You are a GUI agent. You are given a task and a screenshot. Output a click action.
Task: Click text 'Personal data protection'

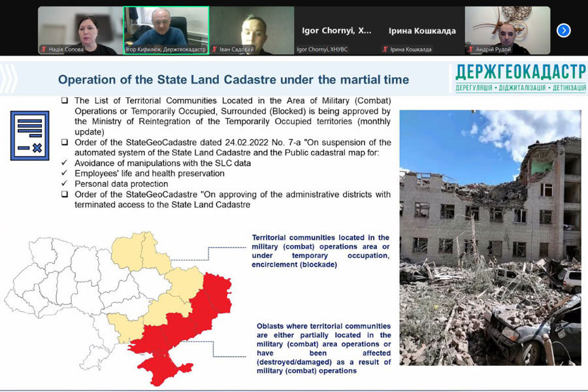pyautogui.click(x=121, y=184)
